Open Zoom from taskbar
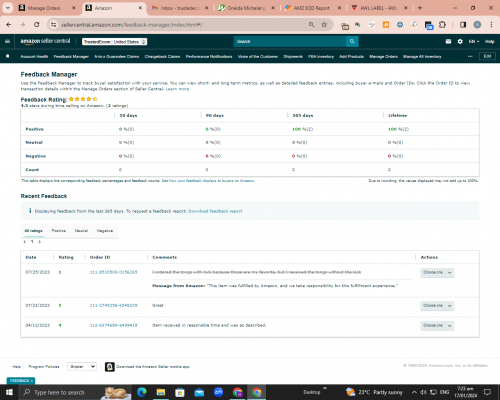 pos(218,392)
